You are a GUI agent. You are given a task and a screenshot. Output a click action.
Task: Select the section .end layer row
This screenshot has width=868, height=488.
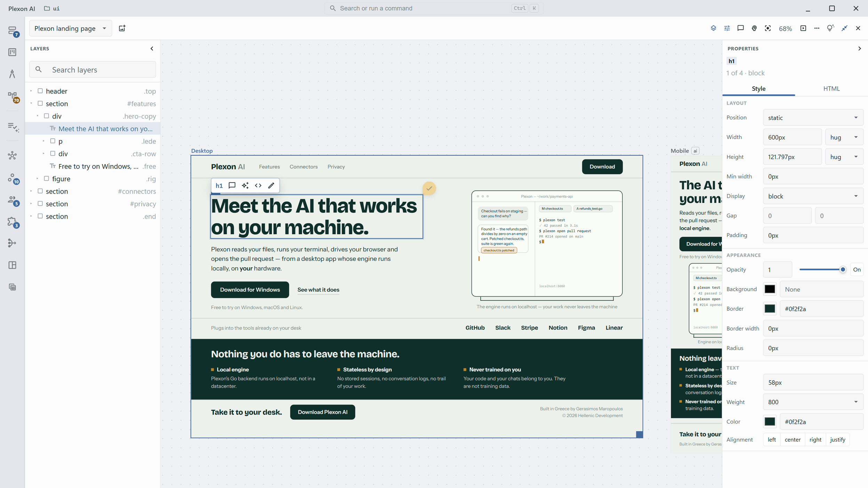[93, 216]
